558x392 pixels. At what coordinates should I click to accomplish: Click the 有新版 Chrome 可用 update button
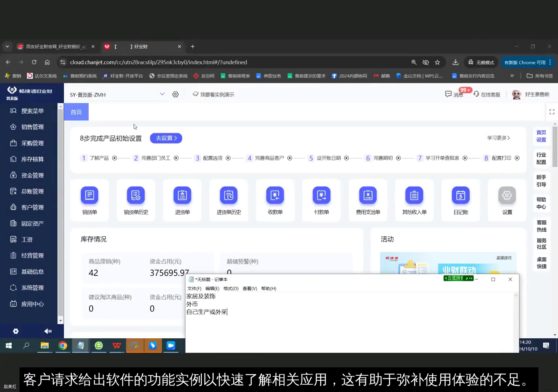(525, 62)
